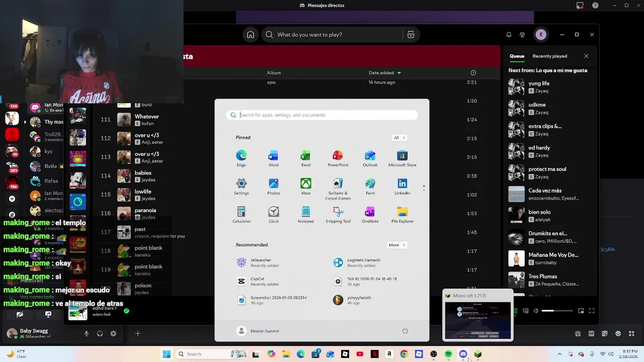Toggle Discord screen share button
The image size is (644, 362).
[x=48, y=314]
